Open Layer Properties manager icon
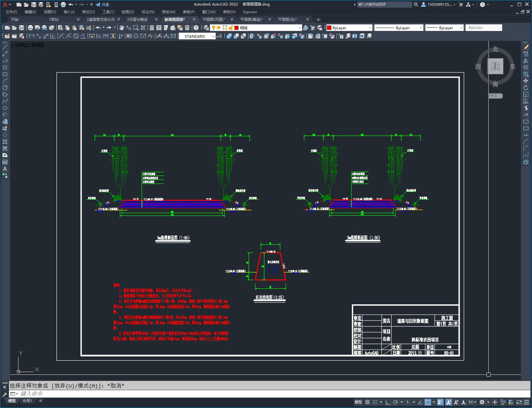 [206, 28]
